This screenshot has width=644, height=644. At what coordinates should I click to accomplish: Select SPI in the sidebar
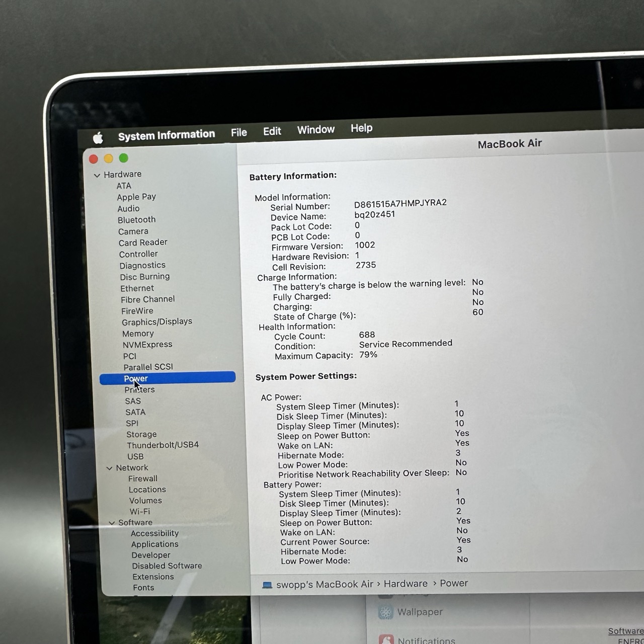coord(132,423)
